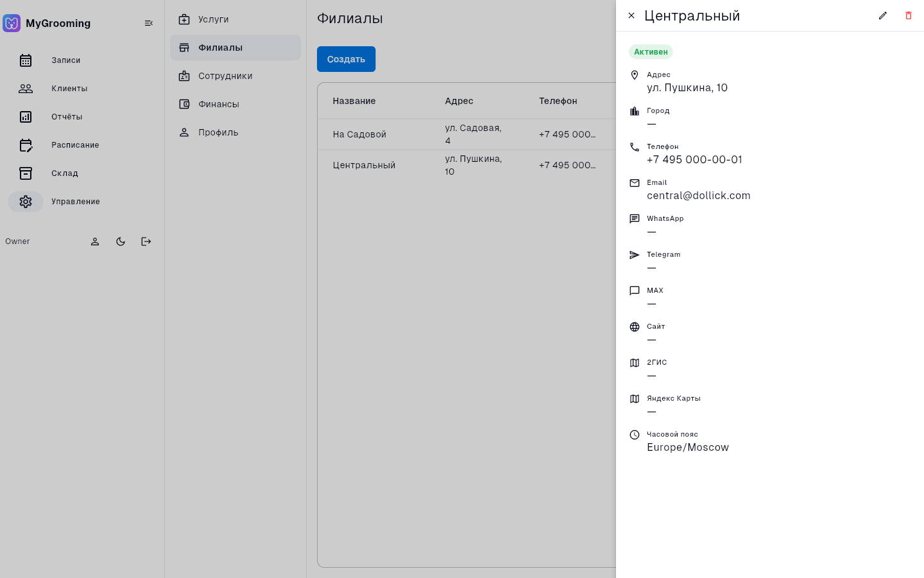Click the MyGrooming logo icon
Screen dimensions: 924x578
[12, 23]
